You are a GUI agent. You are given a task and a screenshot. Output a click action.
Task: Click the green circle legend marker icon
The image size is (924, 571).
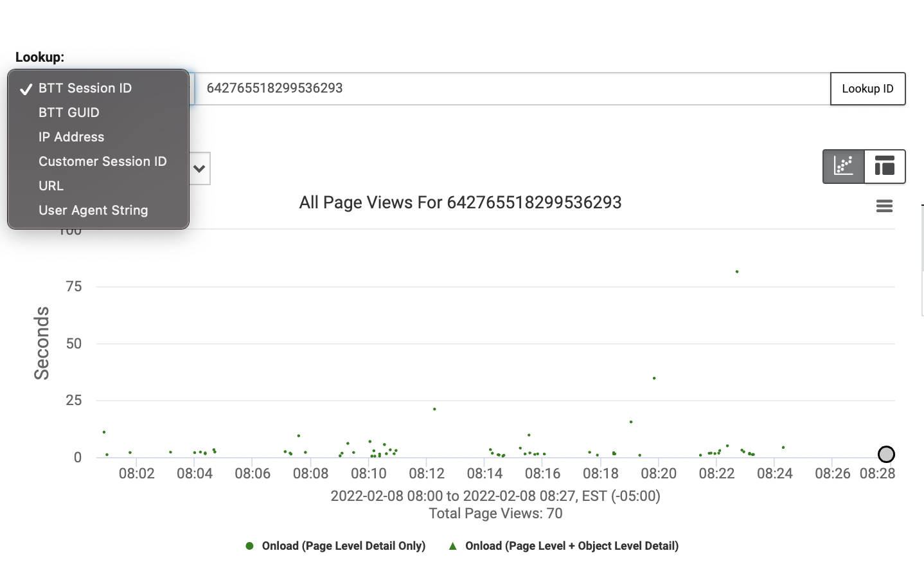click(249, 545)
